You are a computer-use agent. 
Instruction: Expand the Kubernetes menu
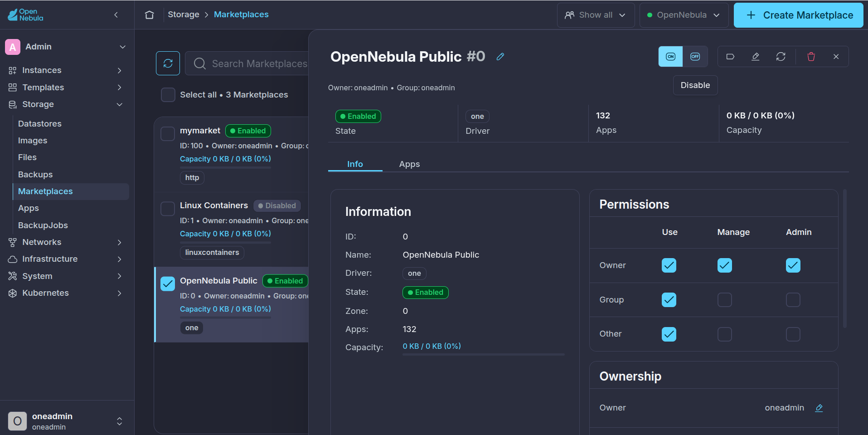pos(119,293)
